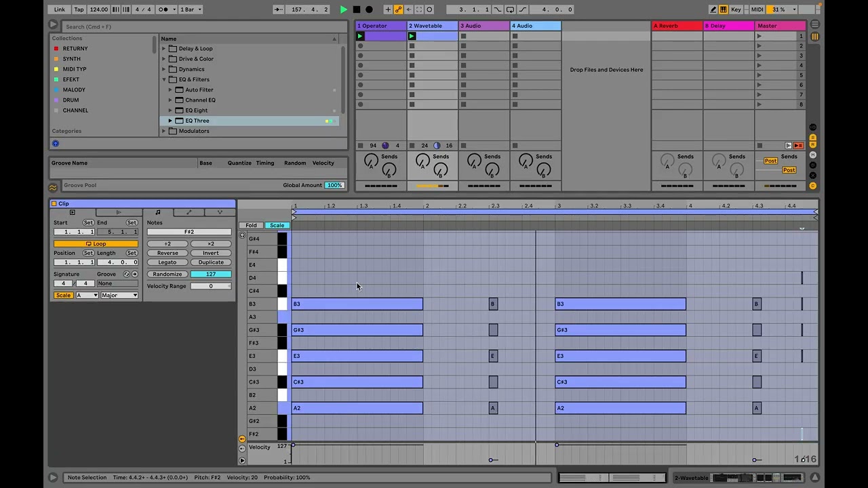868x488 pixels.
Task: Select the EQ Eight device
Action: click(197, 110)
